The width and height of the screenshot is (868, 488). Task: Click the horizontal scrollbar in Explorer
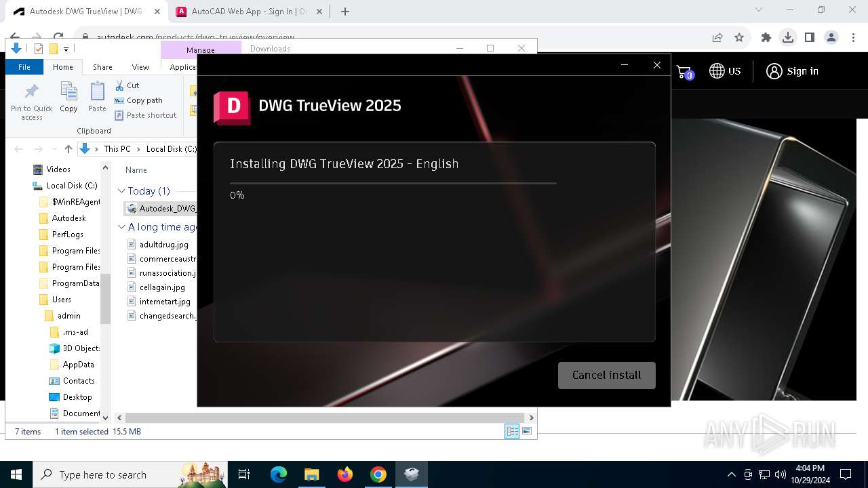[x=325, y=418]
